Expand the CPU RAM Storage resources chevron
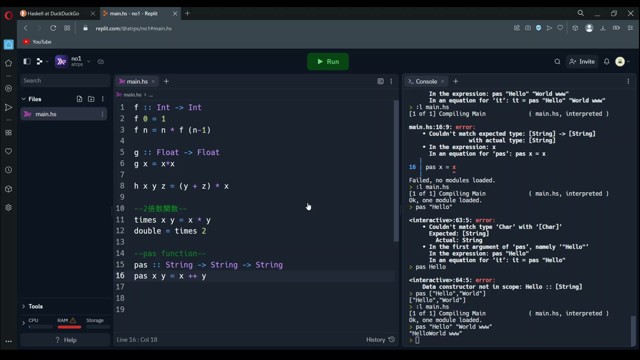 click(23, 323)
